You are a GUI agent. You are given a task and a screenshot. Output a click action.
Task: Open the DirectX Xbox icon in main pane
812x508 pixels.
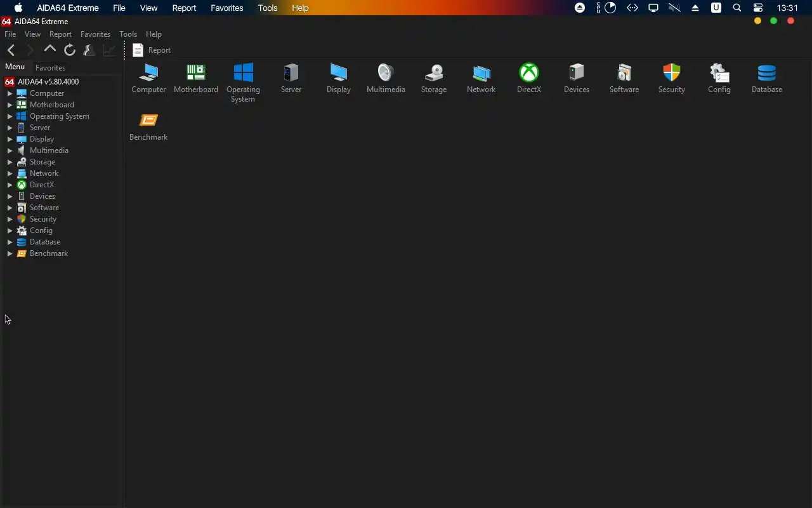click(x=529, y=73)
